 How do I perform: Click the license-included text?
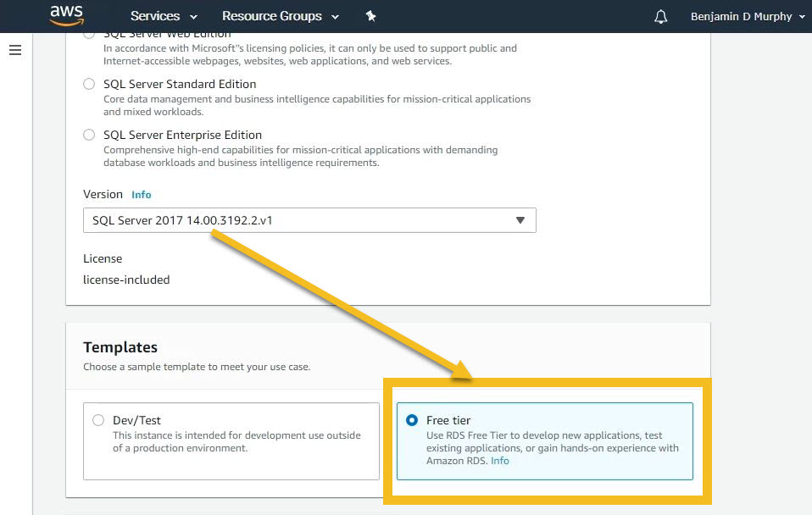click(126, 280)
